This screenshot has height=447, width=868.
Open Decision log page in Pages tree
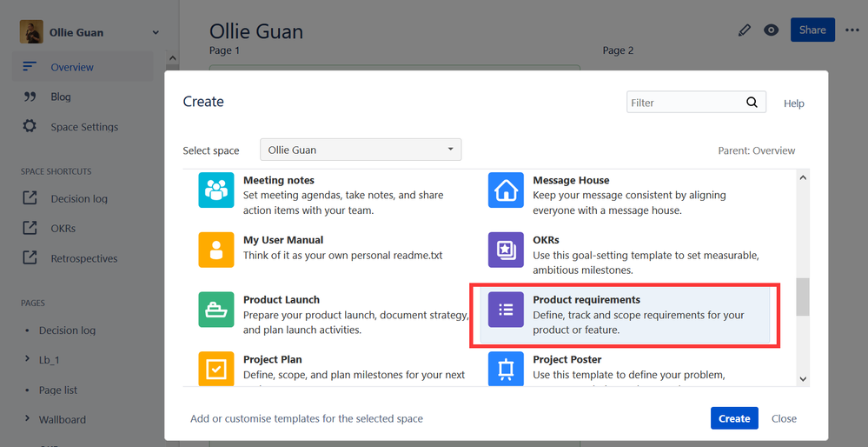67,330
